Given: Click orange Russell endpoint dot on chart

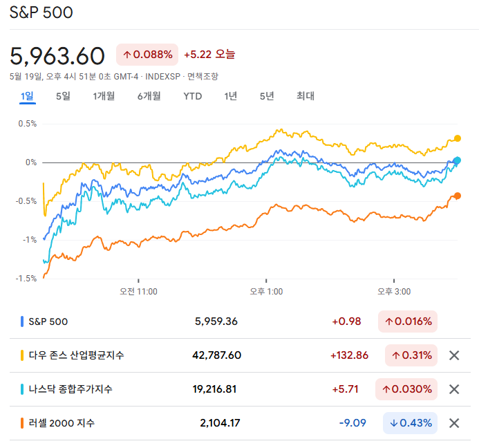Looking at the screenshot, I should [x=458, y=196].
